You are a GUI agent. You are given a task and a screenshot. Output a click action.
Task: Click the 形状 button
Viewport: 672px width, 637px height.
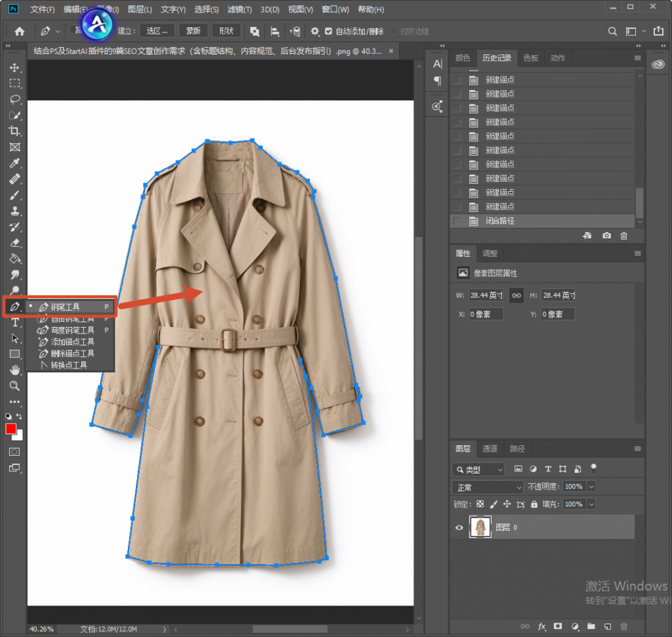click(226, 31)
